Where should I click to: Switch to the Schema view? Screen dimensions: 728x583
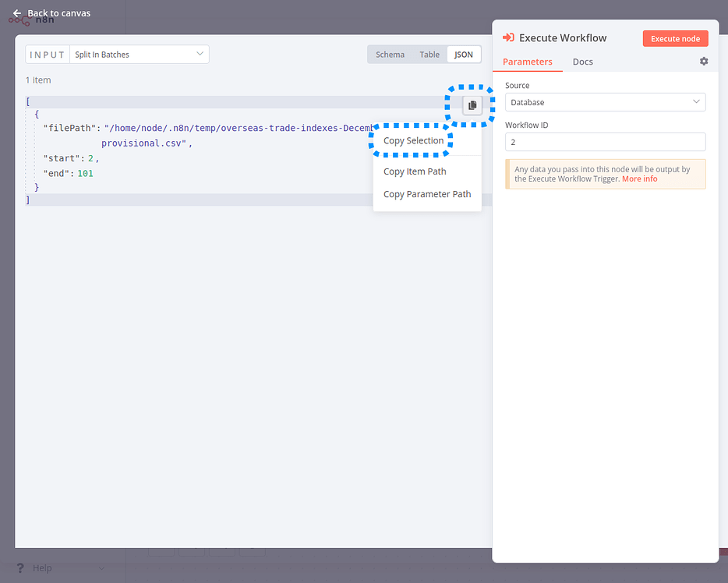point(390,55)
